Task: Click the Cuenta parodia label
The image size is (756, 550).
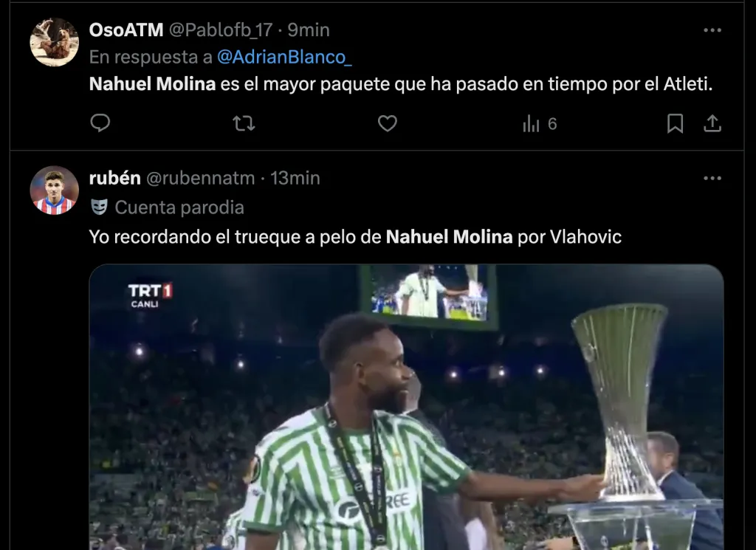Action: point(179,207)
